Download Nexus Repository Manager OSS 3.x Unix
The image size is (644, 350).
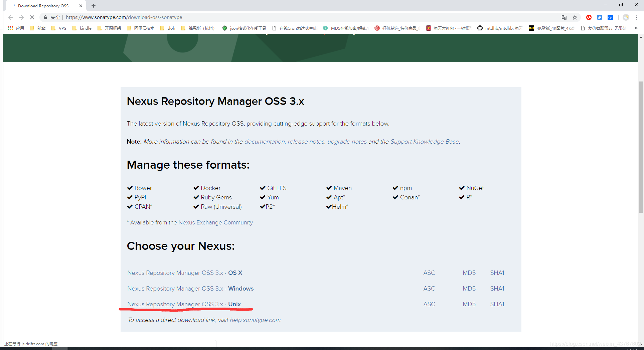point(184,304)
